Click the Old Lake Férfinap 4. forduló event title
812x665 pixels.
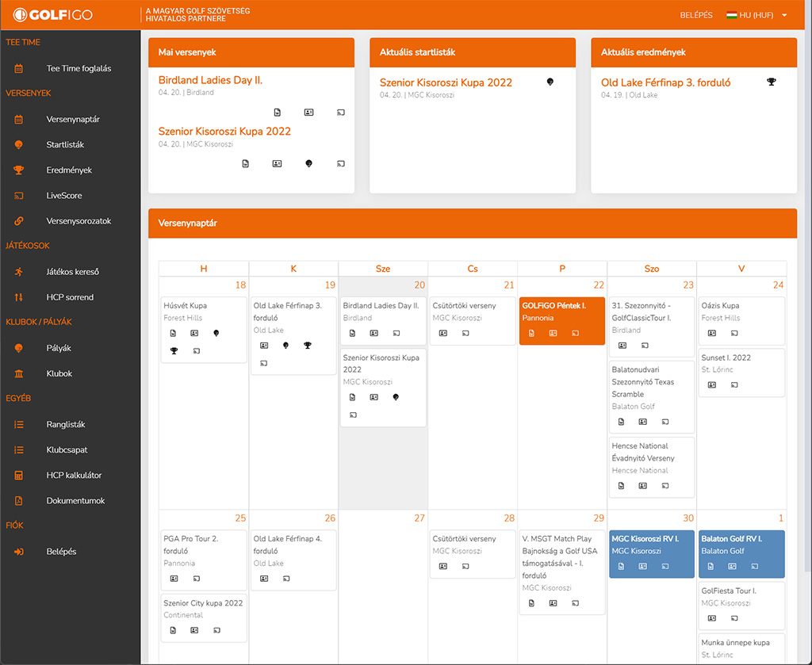click(287, 545)
